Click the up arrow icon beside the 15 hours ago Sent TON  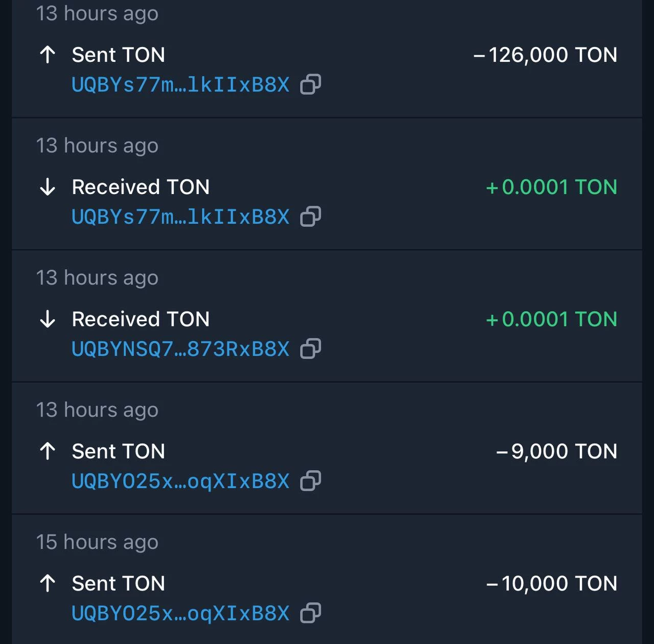pyautogui.click(x=47, y=583)
